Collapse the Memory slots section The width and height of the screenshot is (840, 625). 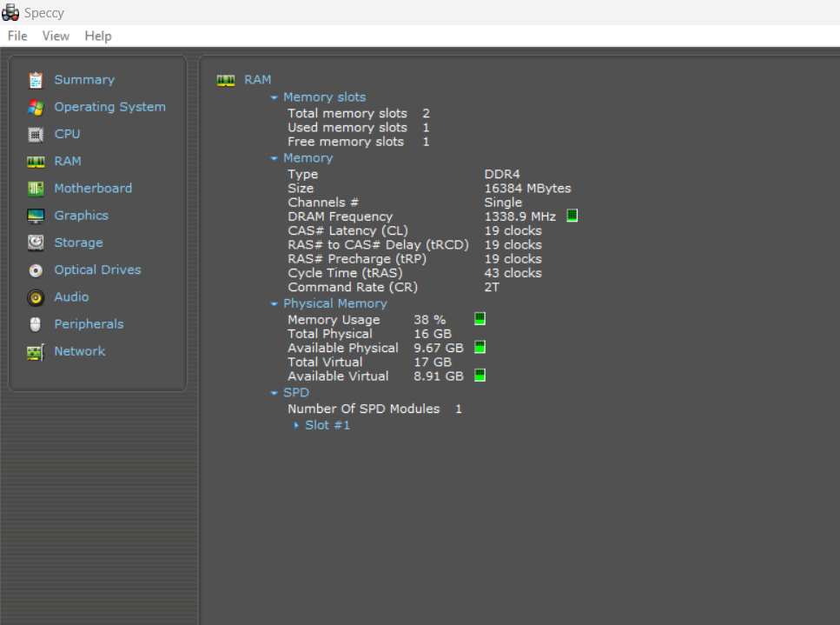[274, 97]
